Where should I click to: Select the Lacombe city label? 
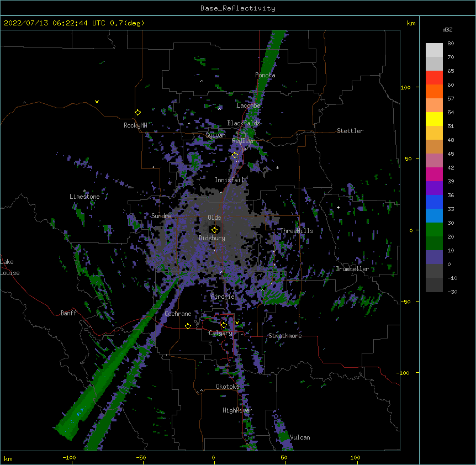248,105
